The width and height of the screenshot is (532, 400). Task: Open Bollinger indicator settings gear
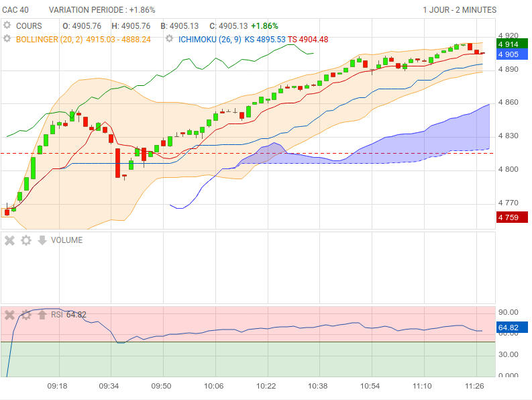(x=7, y=39)
